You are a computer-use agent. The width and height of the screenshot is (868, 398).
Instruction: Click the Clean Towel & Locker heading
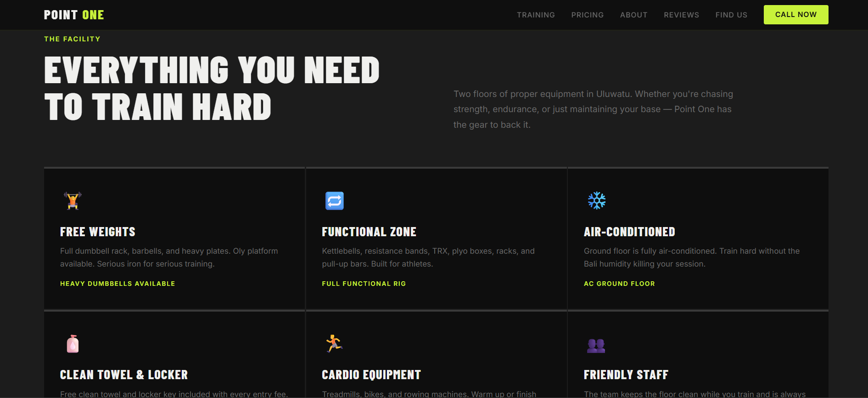point(124,375)
